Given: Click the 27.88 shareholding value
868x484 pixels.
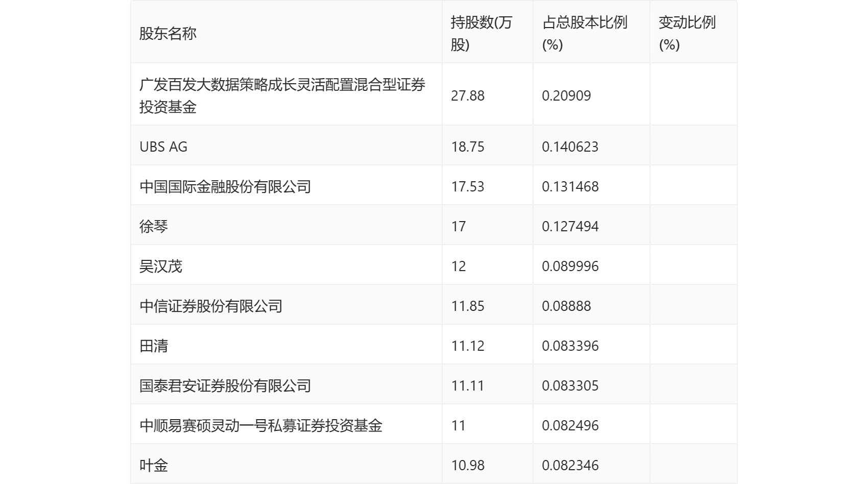Looking at the screenshot, I should [468, 95].
